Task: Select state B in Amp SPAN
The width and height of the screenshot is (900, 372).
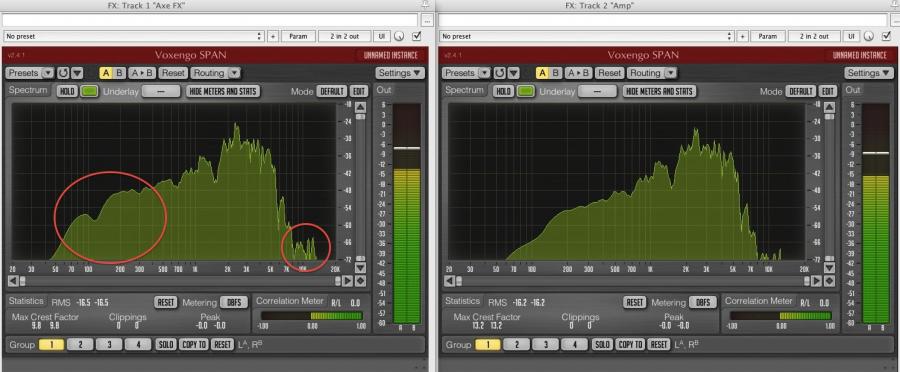Action: click(556, 73)
